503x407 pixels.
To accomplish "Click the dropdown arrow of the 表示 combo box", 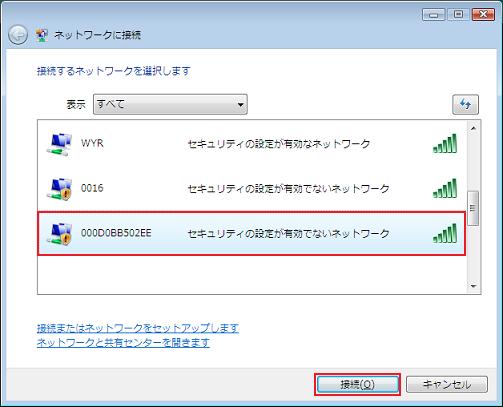I will tap(240, 105).
